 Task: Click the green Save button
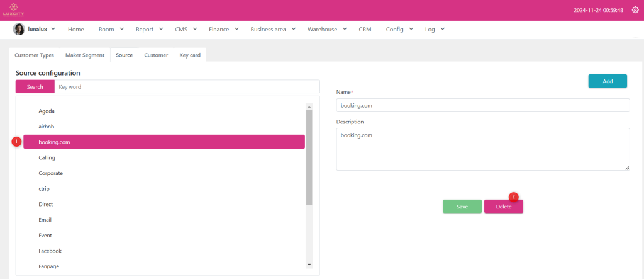(x=462, y=207)
